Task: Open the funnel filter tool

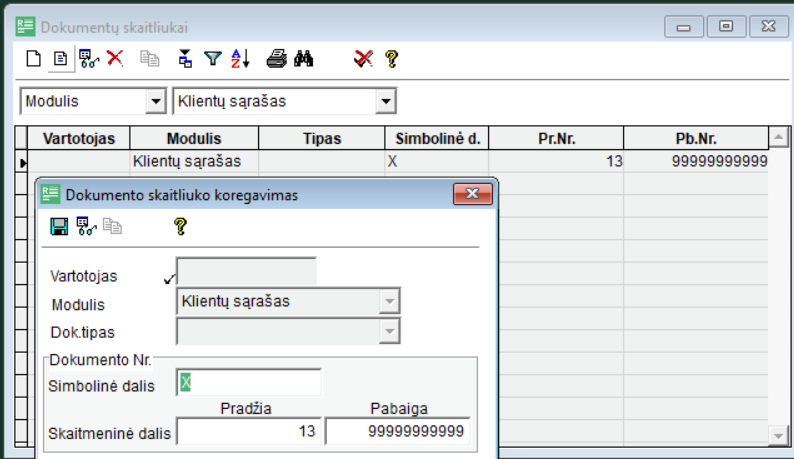Action: click(212, 59)
